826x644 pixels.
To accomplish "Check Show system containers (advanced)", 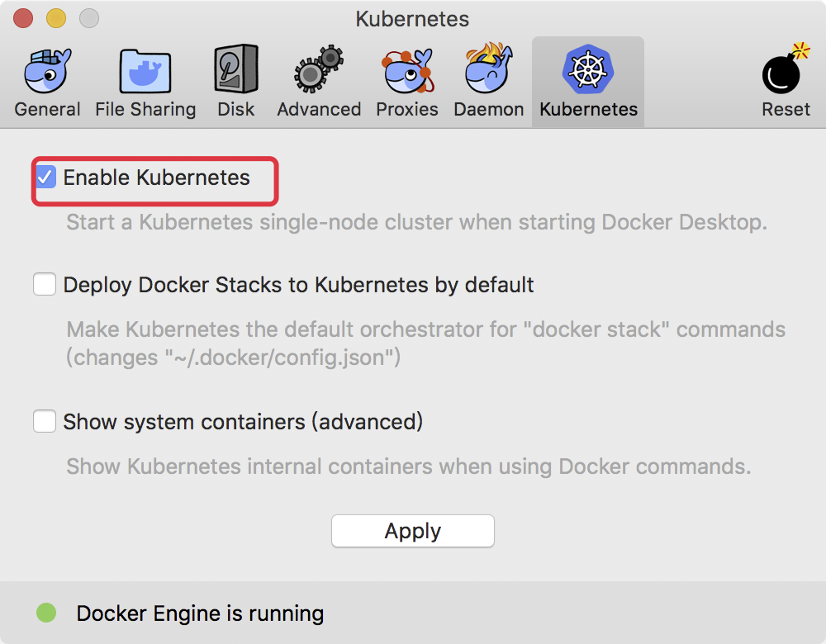I will click(x=45, y=421).
